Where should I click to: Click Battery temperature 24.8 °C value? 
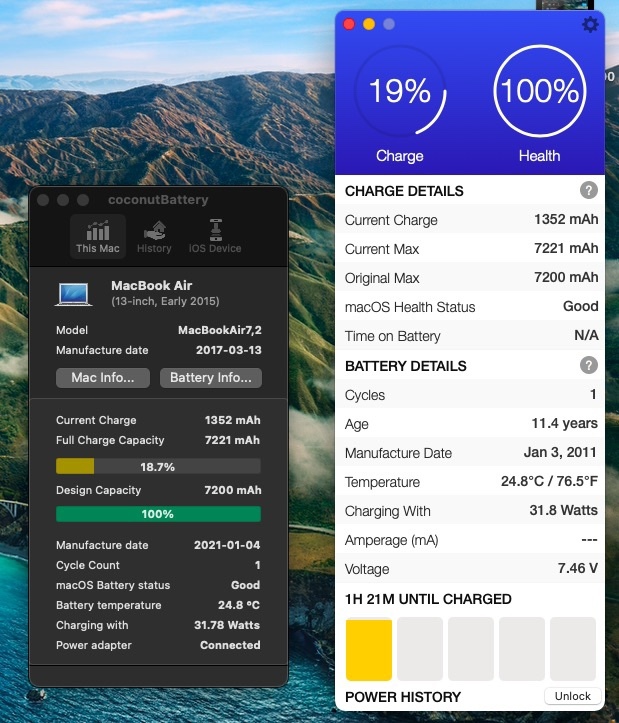239,605
